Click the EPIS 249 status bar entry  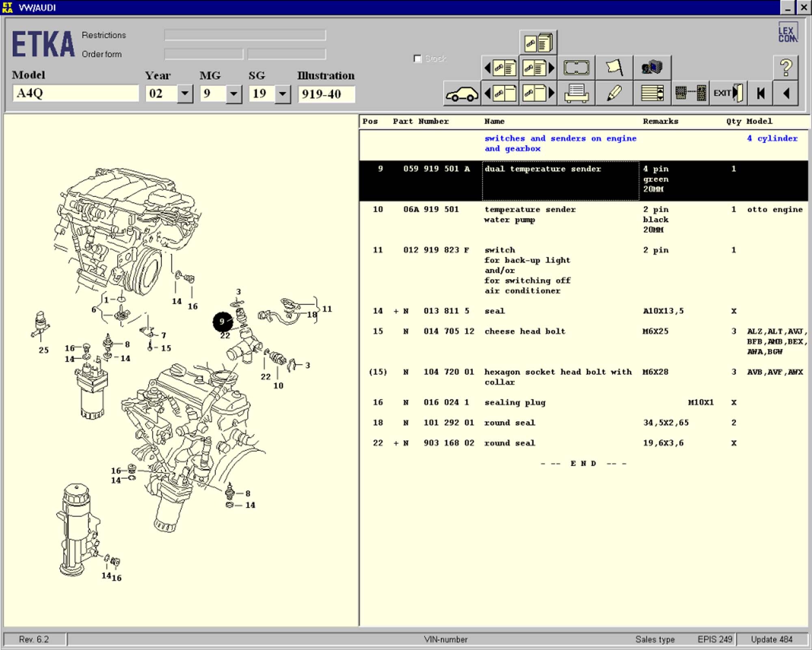point(715,639)
